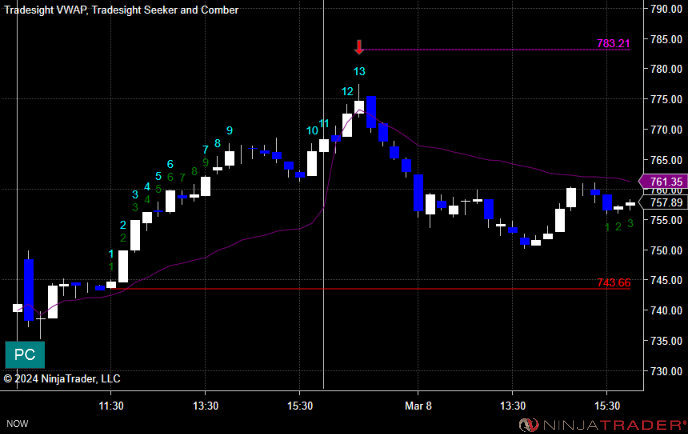Click the teal PC symbol box

click(25, 354)
